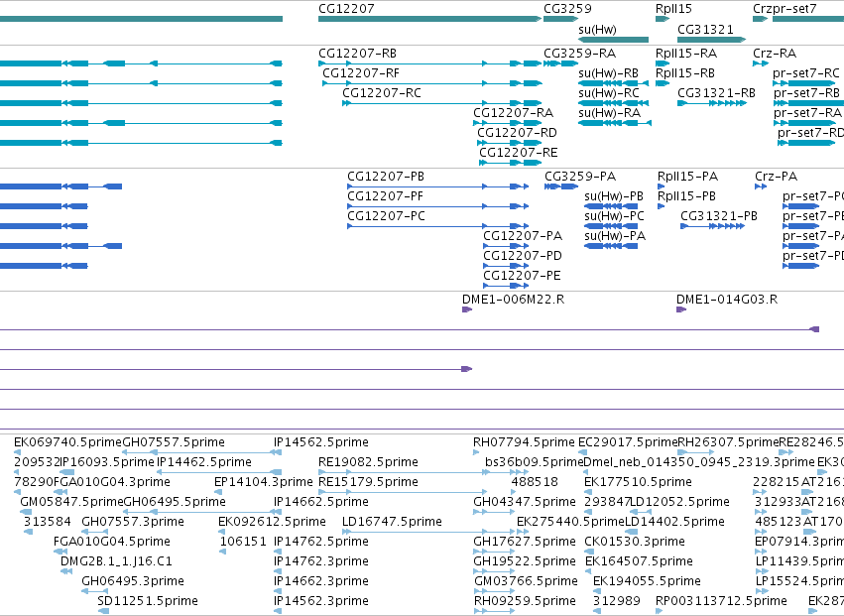The height and width of the screenshot is (616, 844).
Task: Open the CG31321-RB transcript label
Action: (716, 93)
